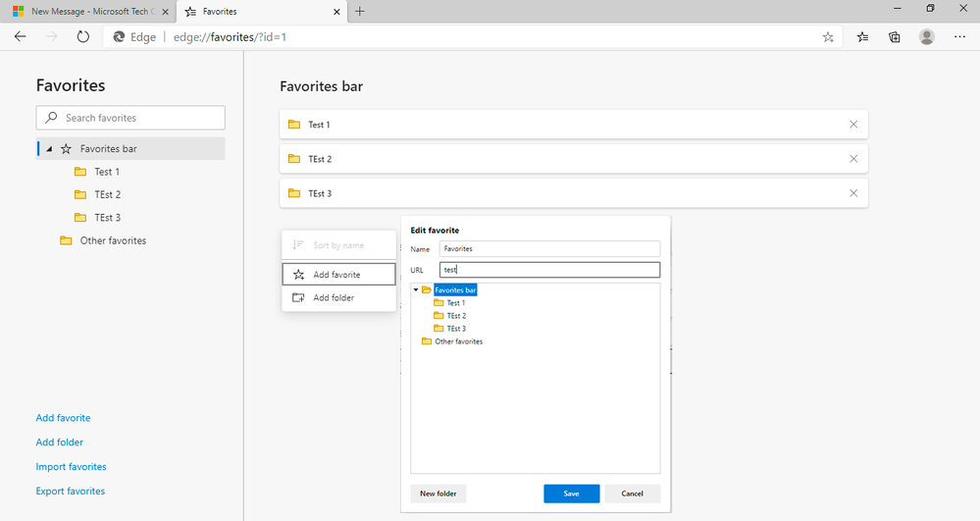
Task: Click the Name field in Edit favorite dialog
Action: click(x=549, y=249)
